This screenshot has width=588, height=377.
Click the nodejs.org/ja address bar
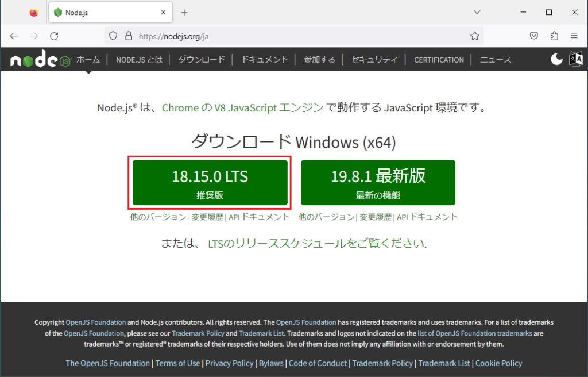pyautogui.click(x=293, y=36)
